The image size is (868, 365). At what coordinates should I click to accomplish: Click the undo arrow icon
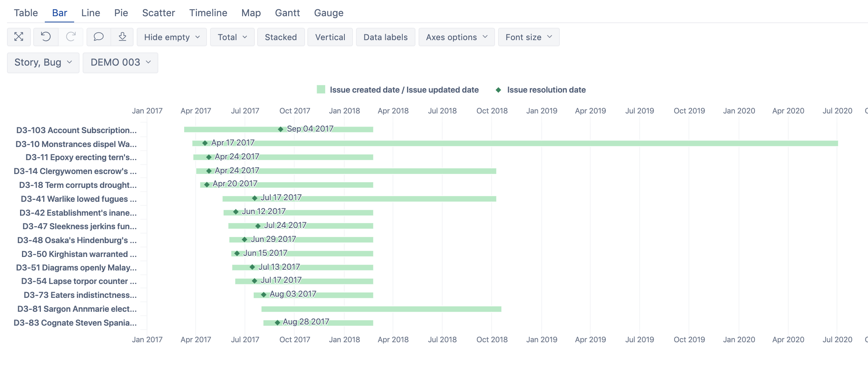[46, 37]
